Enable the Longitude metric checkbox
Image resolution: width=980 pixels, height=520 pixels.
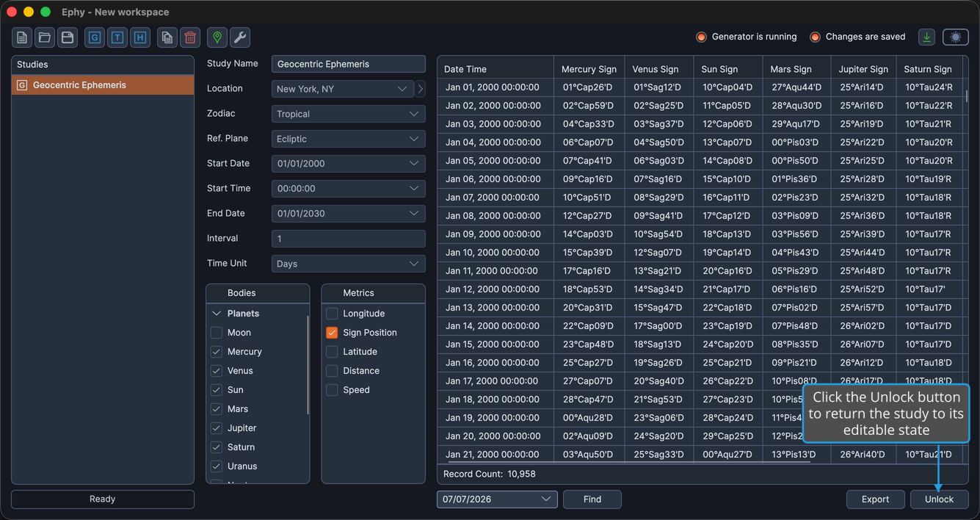[332, 314]
